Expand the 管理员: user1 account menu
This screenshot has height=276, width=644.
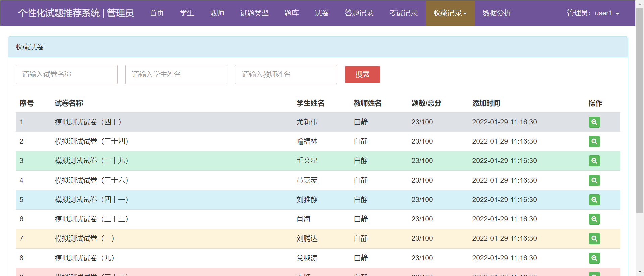(x=593, y=13)
